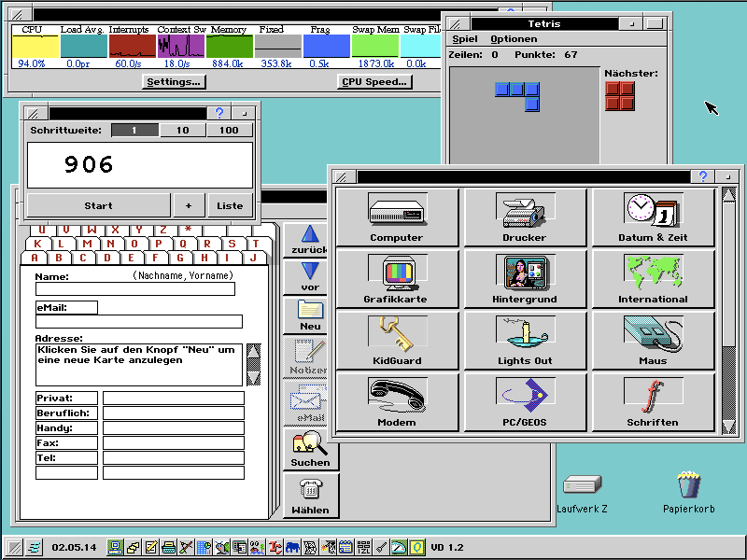
Task: Open the preferences window system menu
Action: click(346, 176)
